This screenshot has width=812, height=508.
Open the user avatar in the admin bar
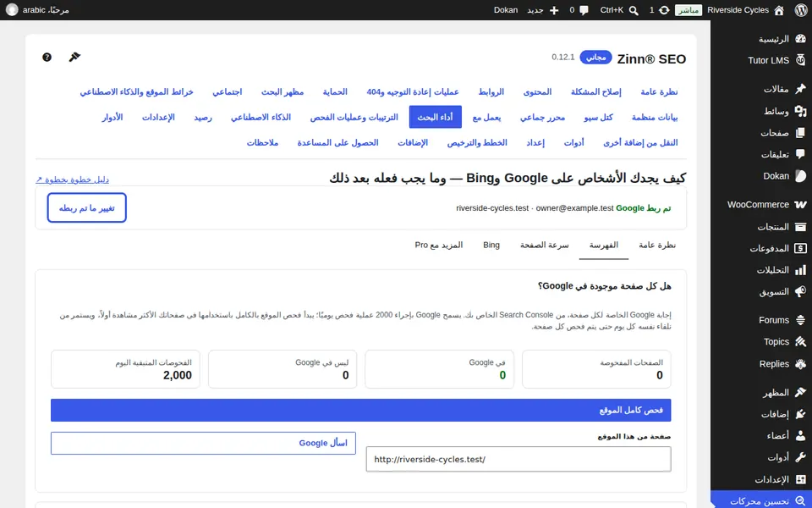12,10
